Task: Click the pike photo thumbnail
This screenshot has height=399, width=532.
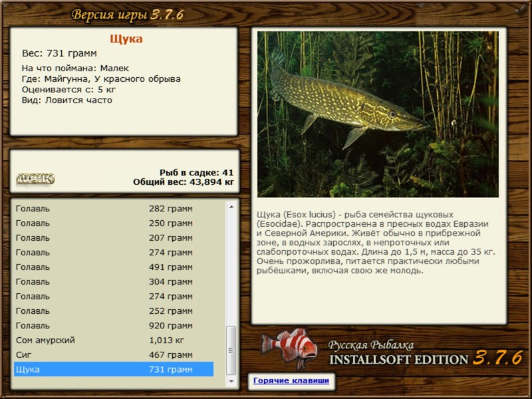Action: pos(378,114)
